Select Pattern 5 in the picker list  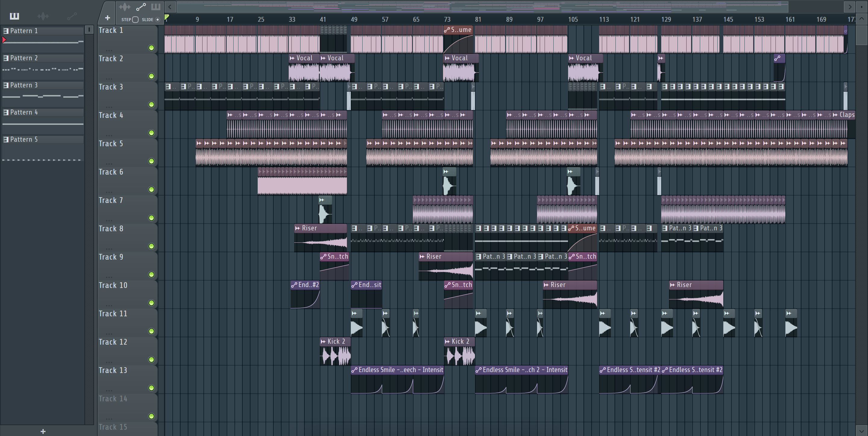point(43,139)
